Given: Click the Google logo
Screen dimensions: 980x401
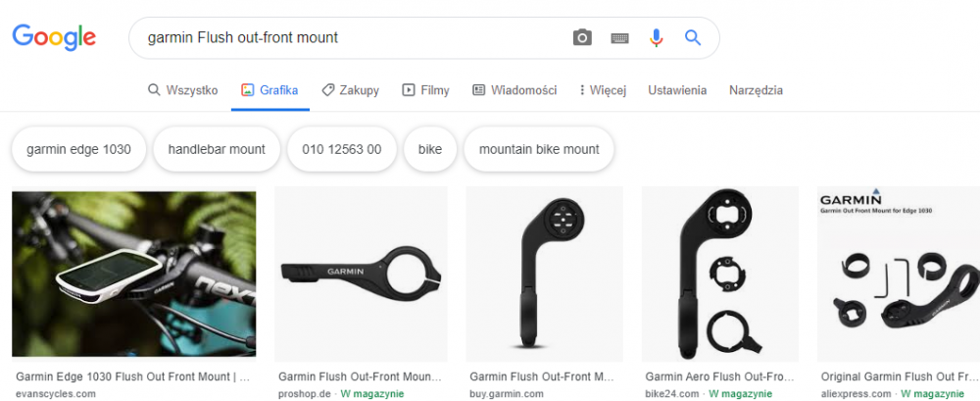Looking at the screenshot, I should point(54,37).
